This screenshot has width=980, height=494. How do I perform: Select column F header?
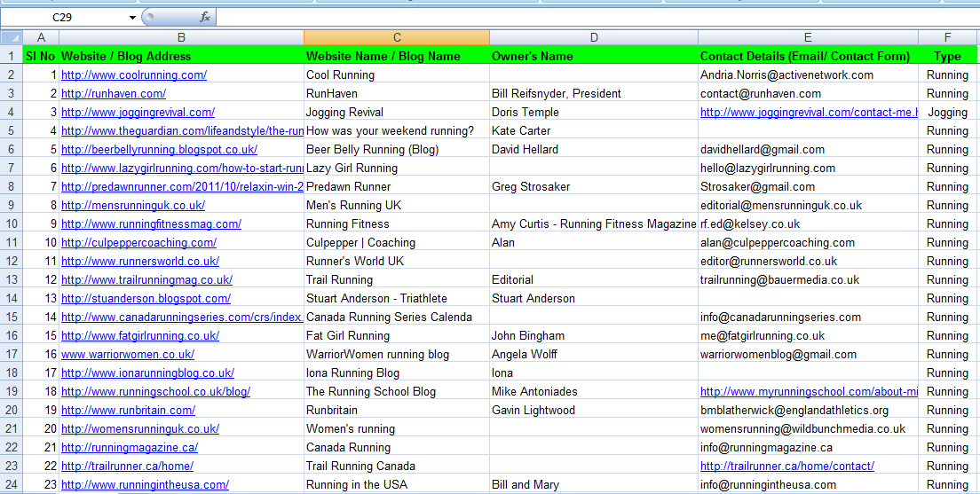click(947, 37)
